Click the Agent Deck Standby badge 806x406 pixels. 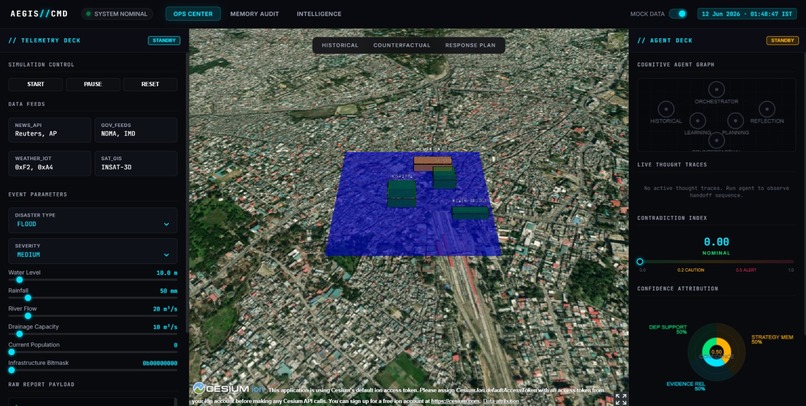[782, 40]
